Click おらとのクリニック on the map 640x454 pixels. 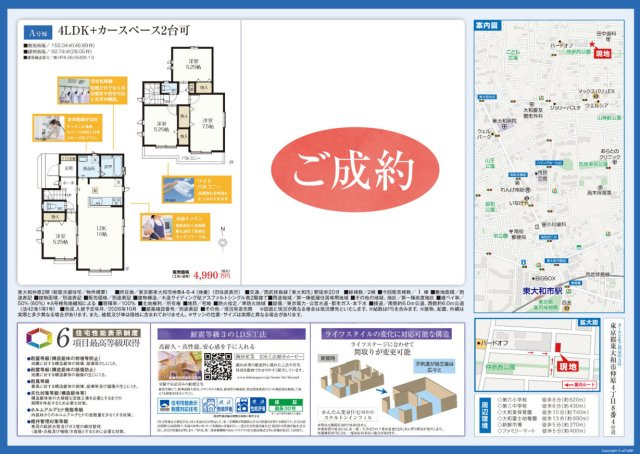(610, 154)
